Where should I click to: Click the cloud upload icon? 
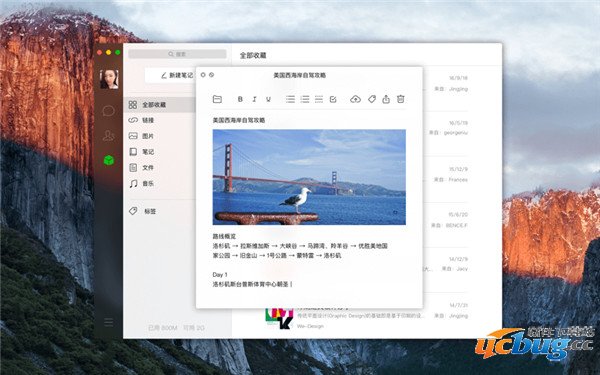pyautogui.click(x=355, y=99)
